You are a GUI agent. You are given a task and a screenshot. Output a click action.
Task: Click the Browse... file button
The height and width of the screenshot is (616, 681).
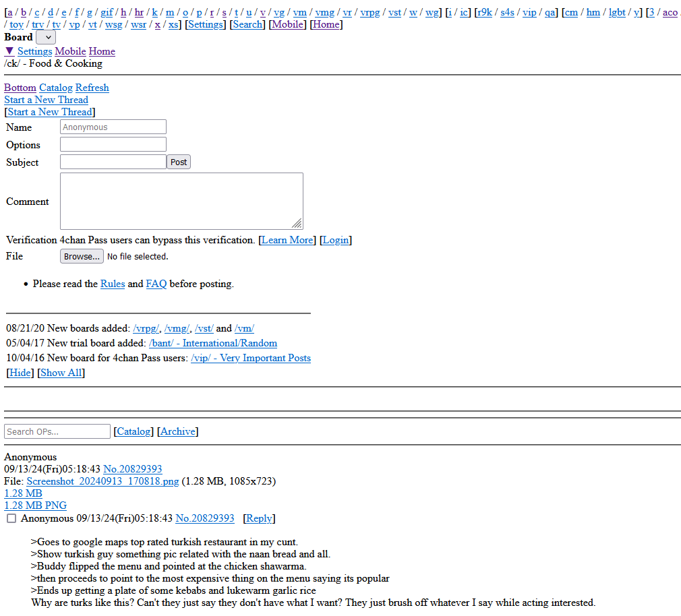click(x=82, y=256)
